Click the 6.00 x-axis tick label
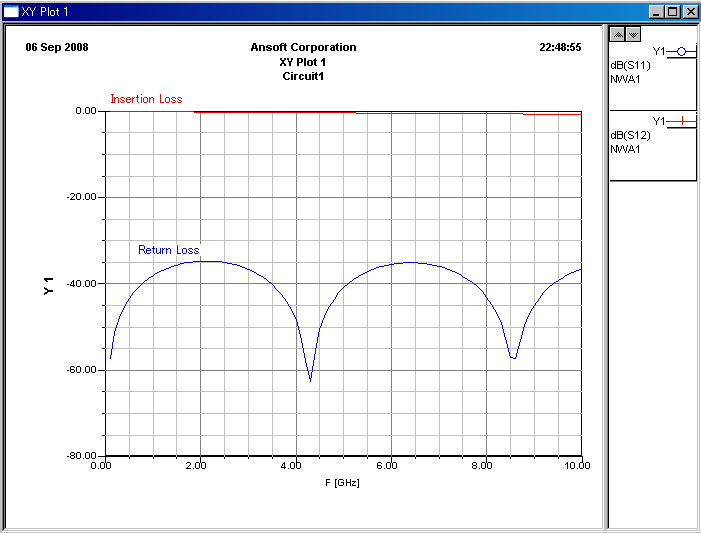This screenshot has width=701, height=533. [387, 465]
